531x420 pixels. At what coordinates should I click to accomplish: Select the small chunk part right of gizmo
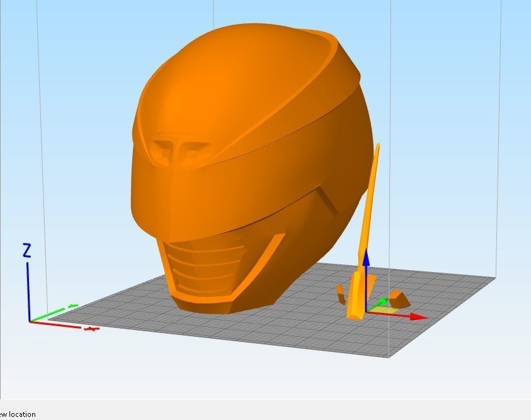coord(399,299)
